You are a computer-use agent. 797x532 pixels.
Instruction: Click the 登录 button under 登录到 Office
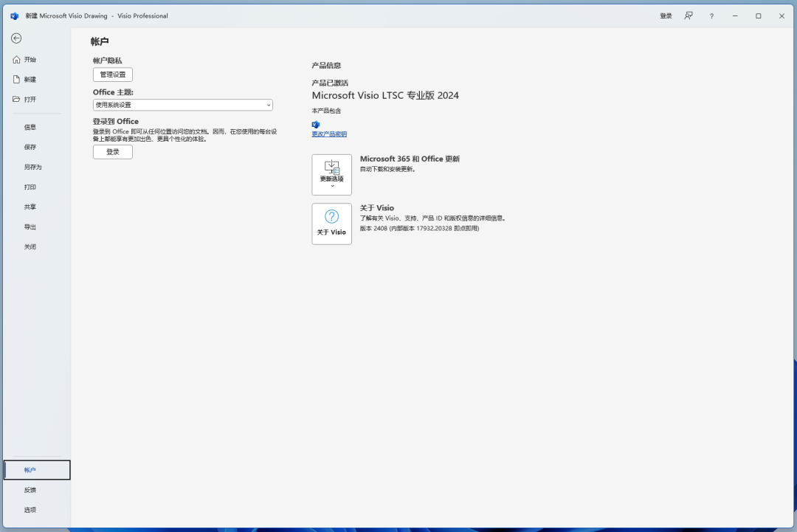click(x=113, y=152)
